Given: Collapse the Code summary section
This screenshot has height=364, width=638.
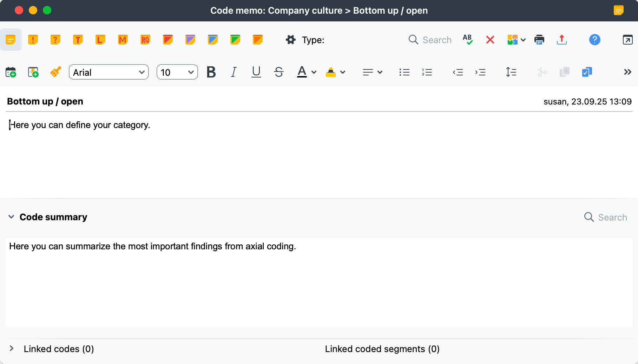Looking at the screenshot, I should 11,217.
